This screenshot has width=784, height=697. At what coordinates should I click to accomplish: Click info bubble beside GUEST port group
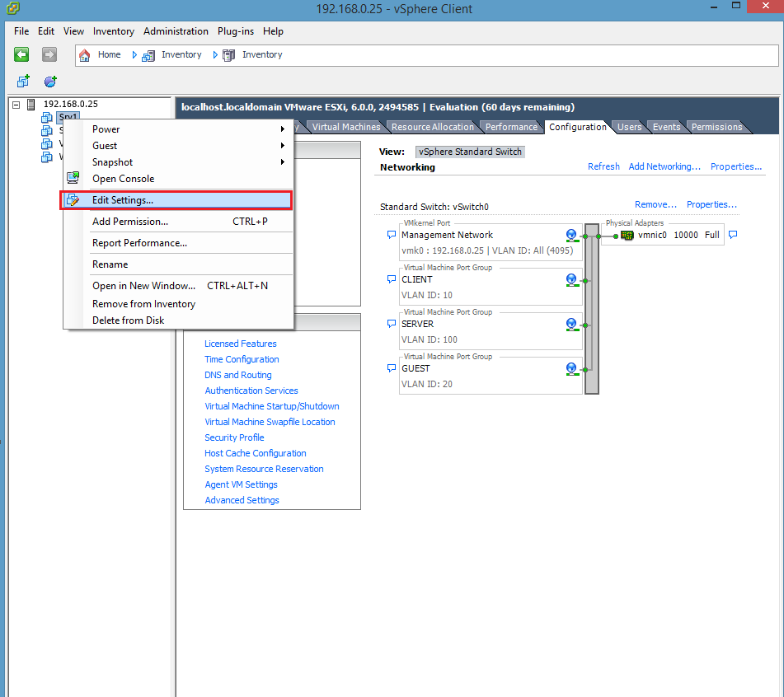coord(392,367)
